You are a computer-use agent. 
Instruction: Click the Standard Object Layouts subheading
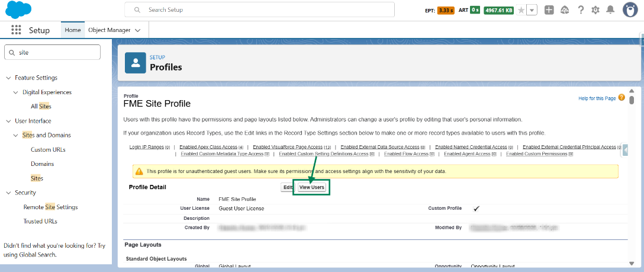[x=156, y=259]
